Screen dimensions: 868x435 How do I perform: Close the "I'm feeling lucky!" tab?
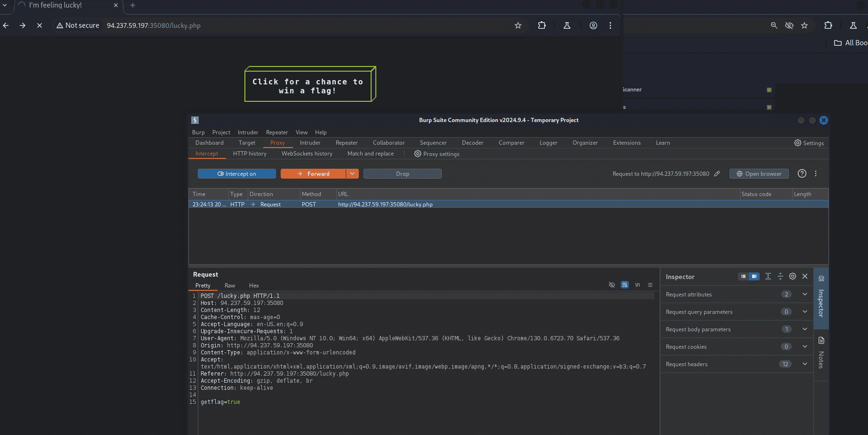click(x=116, y=5)
